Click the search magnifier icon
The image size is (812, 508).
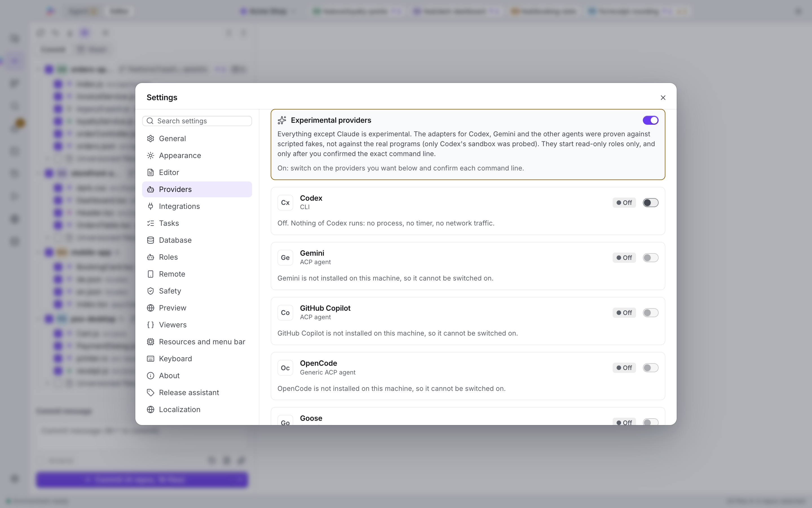coord(150,121)
